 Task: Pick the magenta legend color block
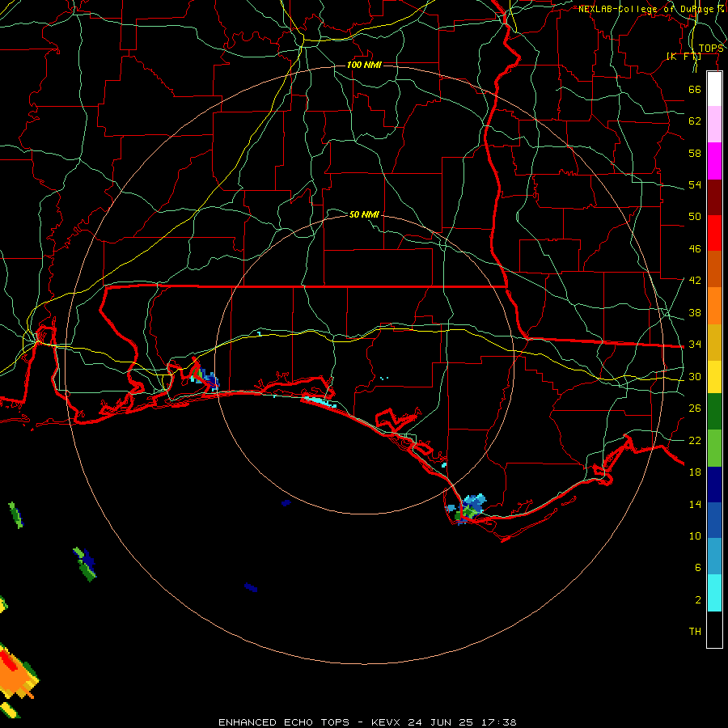714,161
